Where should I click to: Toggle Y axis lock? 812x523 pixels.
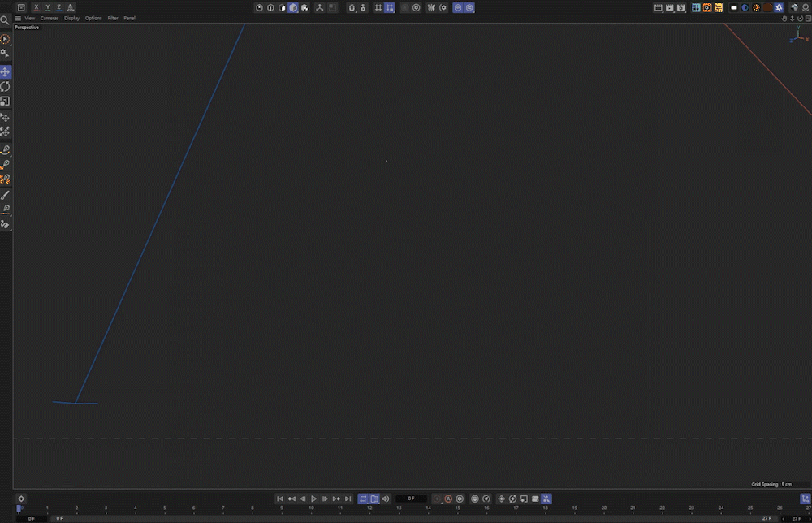tap(48, 8)
